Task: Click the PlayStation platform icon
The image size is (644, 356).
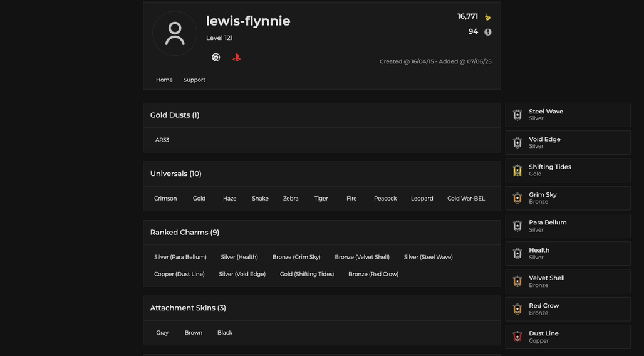Action: coord(236,58)
